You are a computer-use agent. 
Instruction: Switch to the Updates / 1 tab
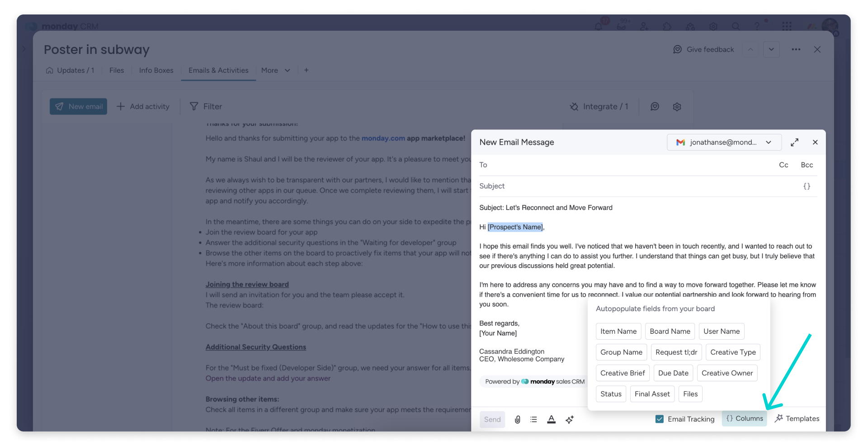(x=70, y=70)
